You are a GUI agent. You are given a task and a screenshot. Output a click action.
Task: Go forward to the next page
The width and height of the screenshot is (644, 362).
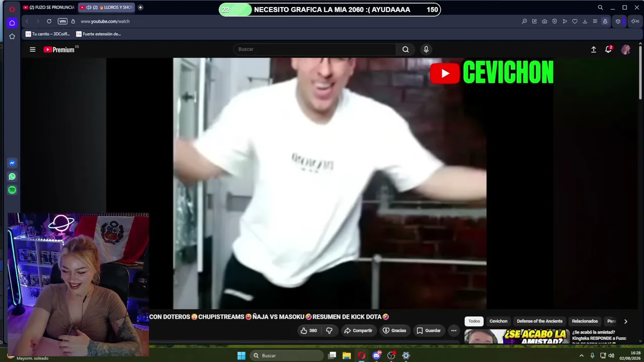[38, 21]
